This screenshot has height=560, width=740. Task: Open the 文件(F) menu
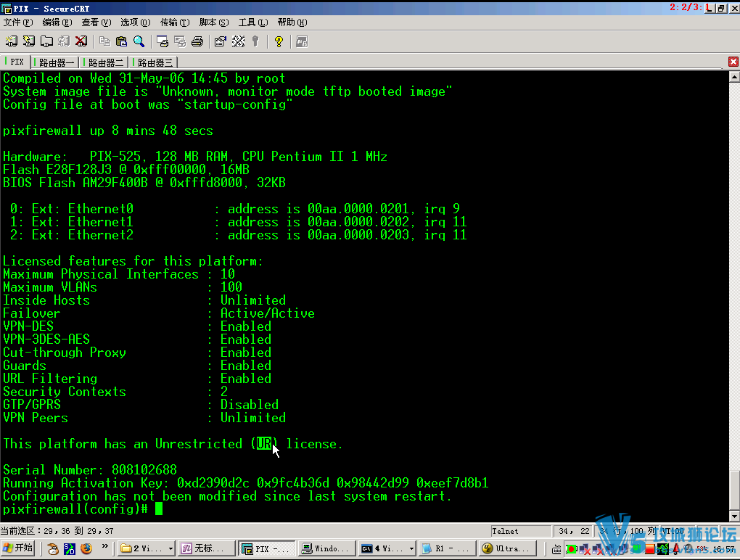(18, 22)
